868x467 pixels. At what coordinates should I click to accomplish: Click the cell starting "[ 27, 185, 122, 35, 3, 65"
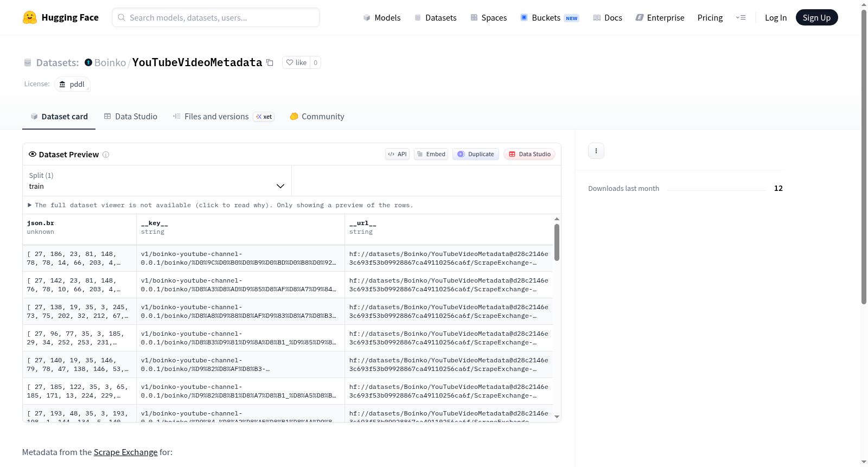79,391
